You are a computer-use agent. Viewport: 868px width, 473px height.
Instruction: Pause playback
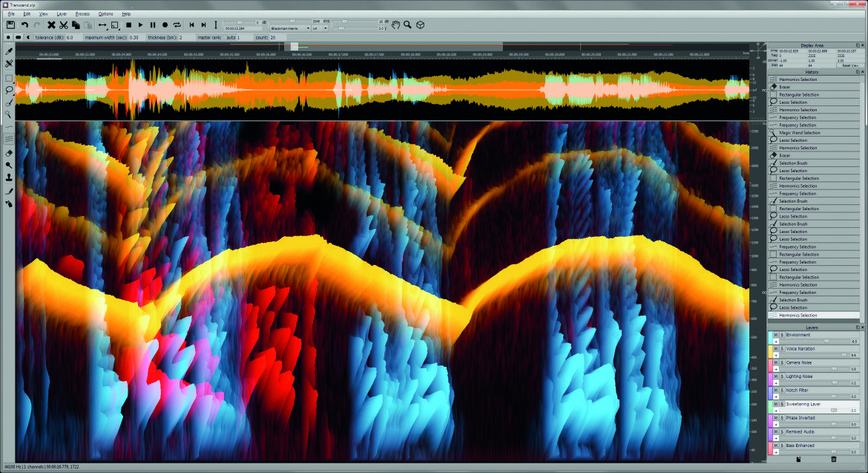(153, 25)
